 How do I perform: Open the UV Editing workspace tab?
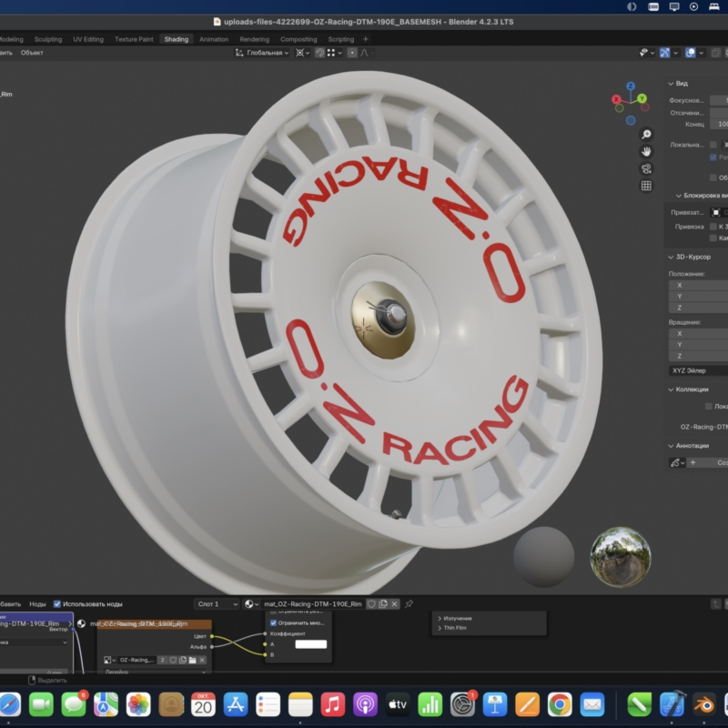click(x=88, y=39)
